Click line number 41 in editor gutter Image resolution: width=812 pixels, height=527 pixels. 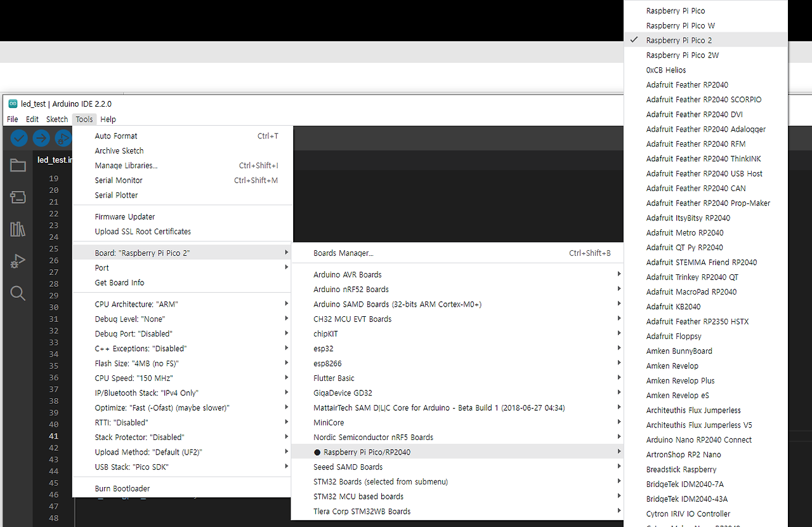tap(53, 436)
